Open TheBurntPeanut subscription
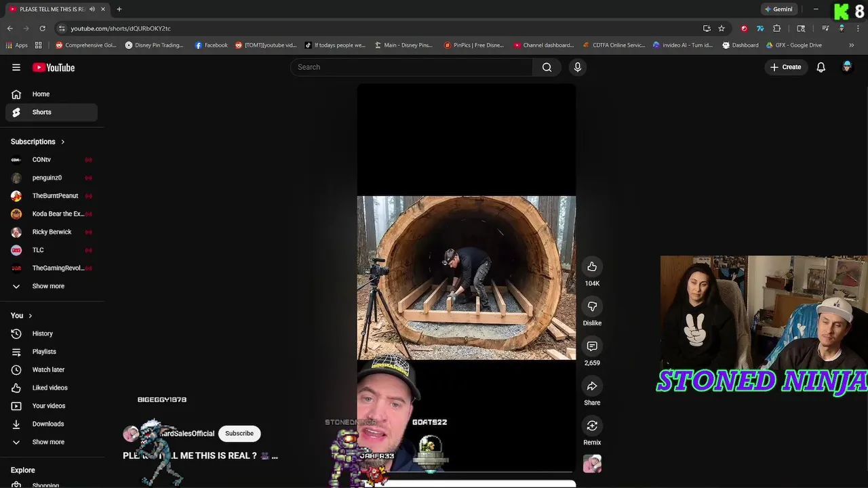868x488 pixels. coord(52,196)
